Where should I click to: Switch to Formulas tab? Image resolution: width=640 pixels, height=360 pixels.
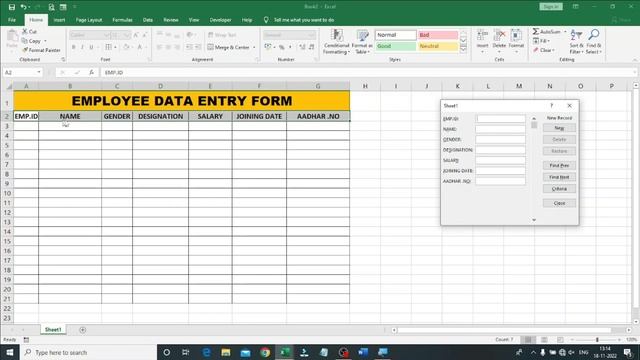tap(122, 20)
